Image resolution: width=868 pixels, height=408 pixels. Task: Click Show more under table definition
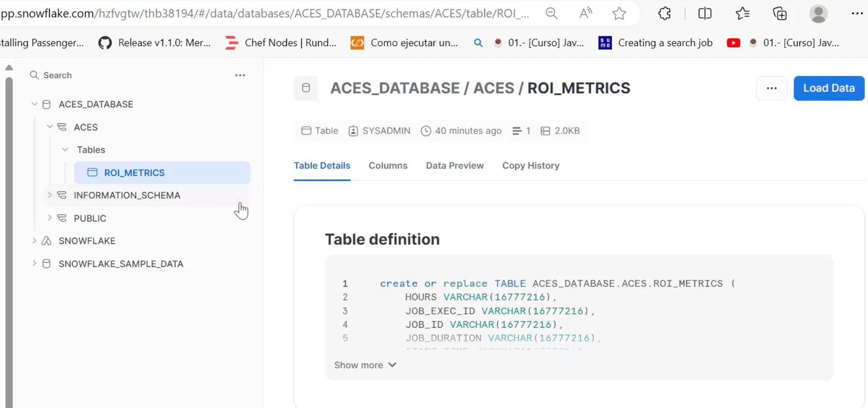365,365
